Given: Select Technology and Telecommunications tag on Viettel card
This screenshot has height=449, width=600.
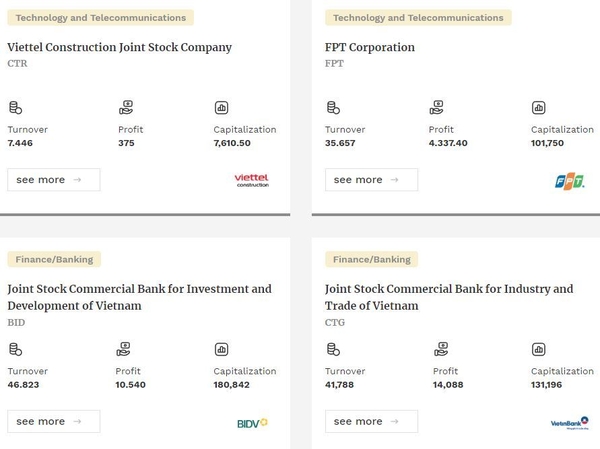Looking at the screenshot, I should 101,18.
